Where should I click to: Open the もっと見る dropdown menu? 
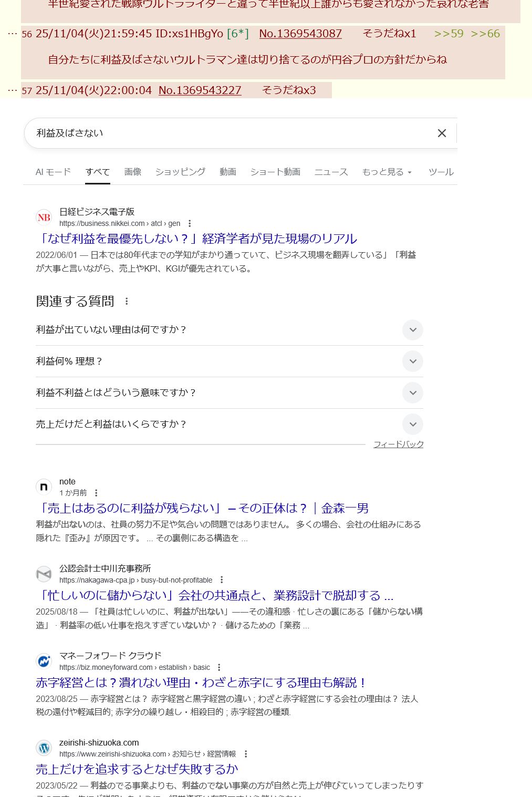pos(387,172)
